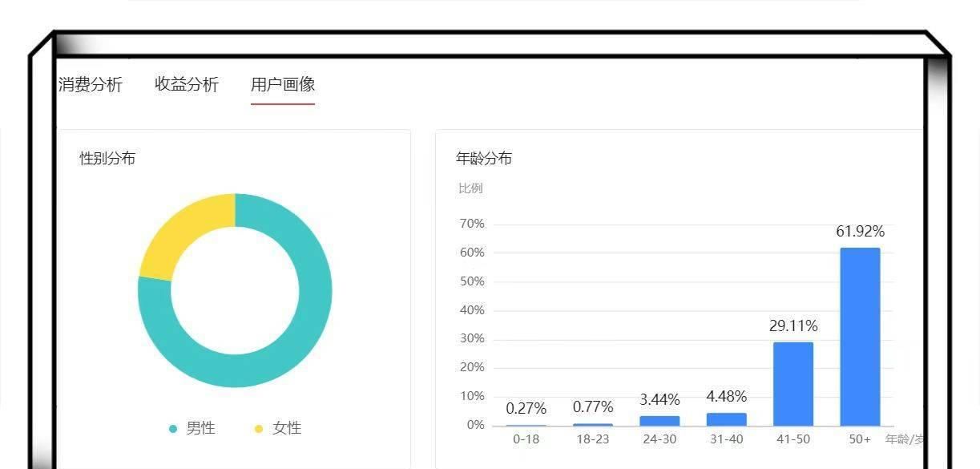Click the teal dot beside 男性

(x=173, y=429)
